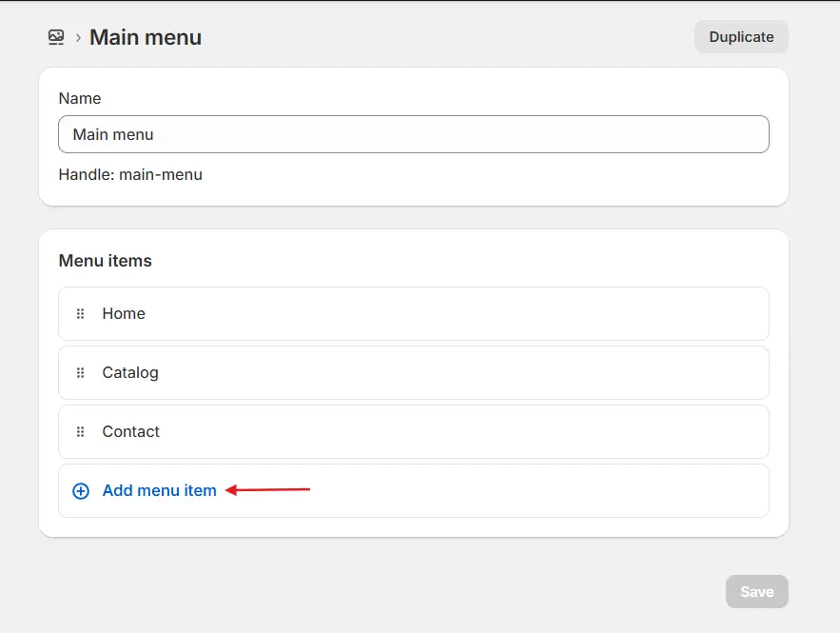
Task: Open the Home navigation item
Action: (x=124, y=313)
